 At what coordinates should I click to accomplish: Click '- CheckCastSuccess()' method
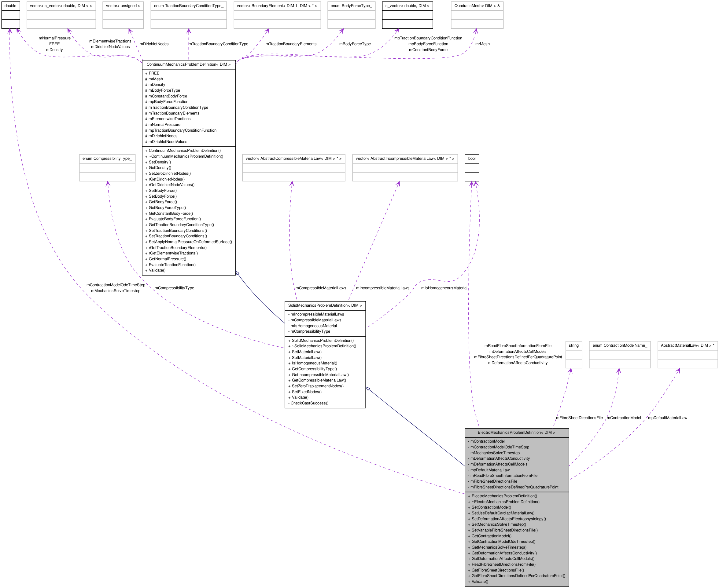[308, 404]
